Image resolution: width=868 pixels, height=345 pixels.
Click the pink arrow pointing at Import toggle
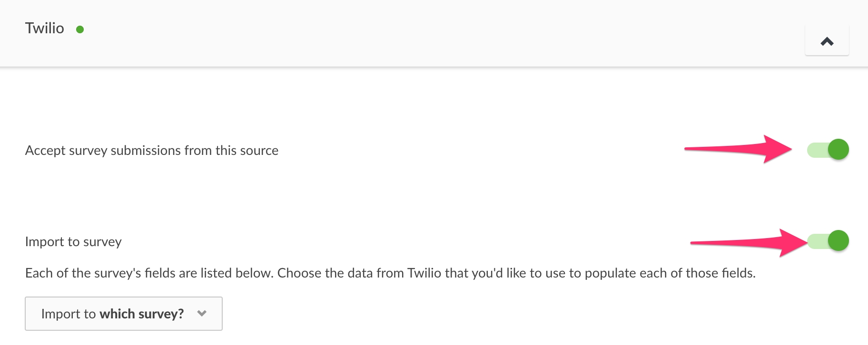point(747,243)
